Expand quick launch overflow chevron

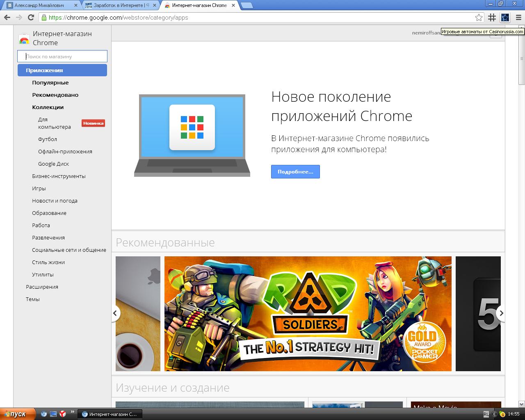73,412
